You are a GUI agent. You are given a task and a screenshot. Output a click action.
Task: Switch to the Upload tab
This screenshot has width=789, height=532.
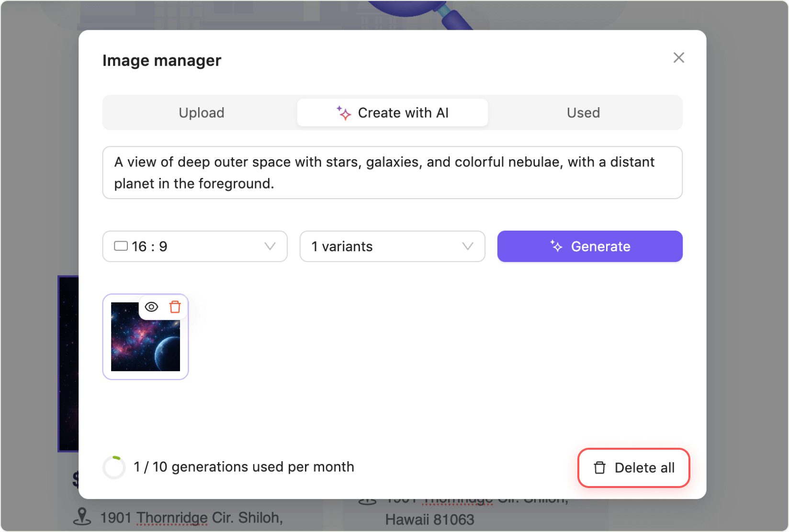pyautogui.click(x=202, y=113)
